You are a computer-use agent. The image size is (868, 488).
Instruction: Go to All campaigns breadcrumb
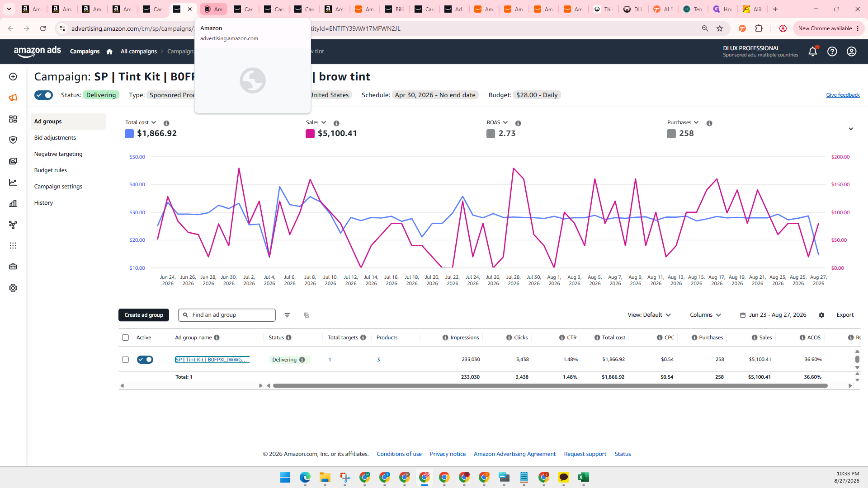[139, 52]
